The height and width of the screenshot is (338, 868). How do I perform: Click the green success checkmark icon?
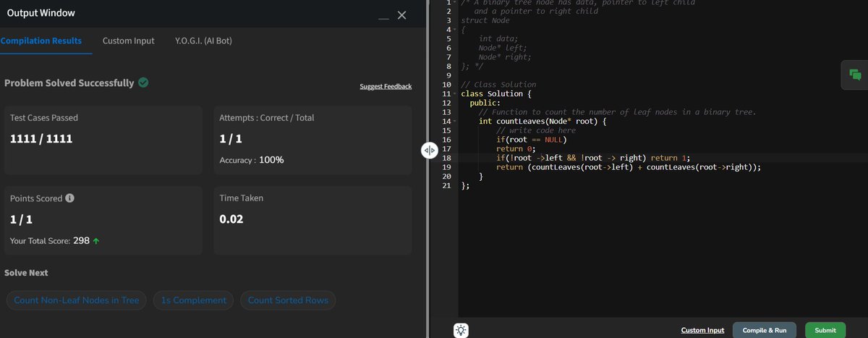[143, 83]
